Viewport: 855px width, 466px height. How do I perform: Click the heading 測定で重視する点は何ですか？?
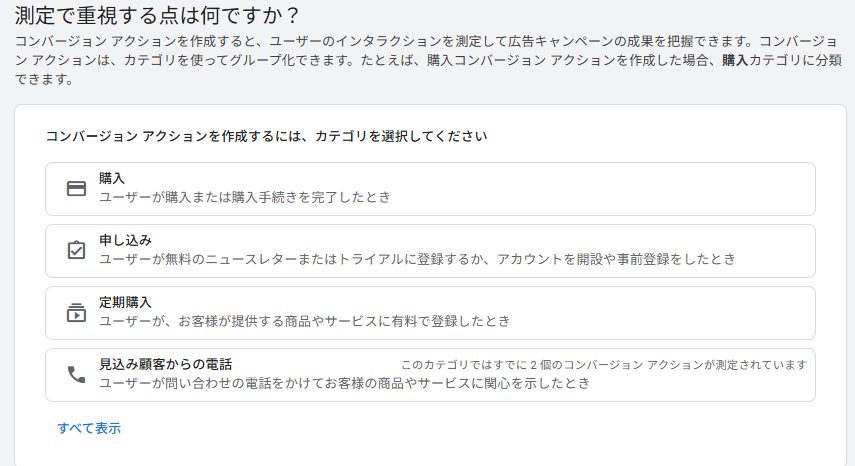pyautogui.click(x=157, y=16)
